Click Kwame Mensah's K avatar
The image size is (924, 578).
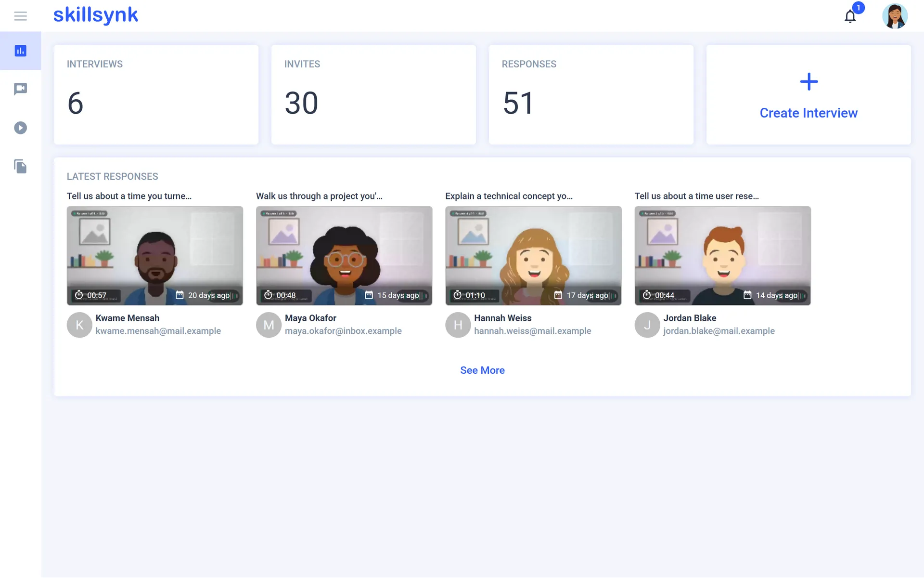pyautogui.click(x=79, y=325)
